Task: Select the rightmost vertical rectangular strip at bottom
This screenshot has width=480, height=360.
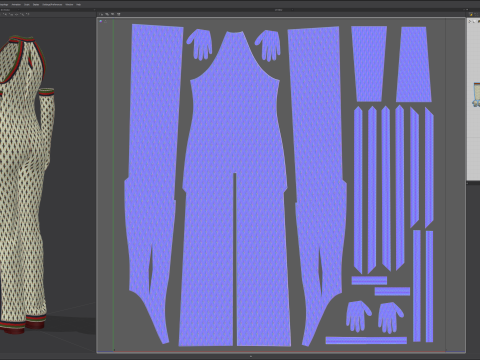Action: coord(429,286)
